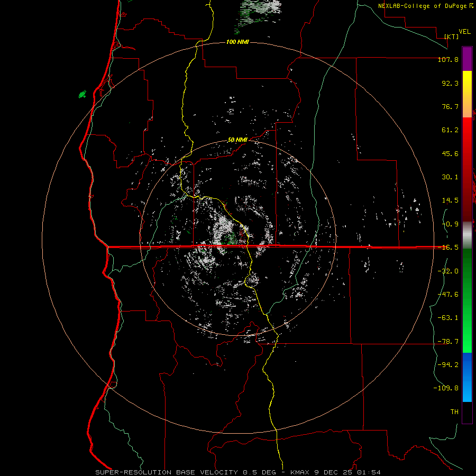Viewport: 476px width, 476px height.
Task: Click the '100 NMI' range ring label
Action: coord(237,42)
